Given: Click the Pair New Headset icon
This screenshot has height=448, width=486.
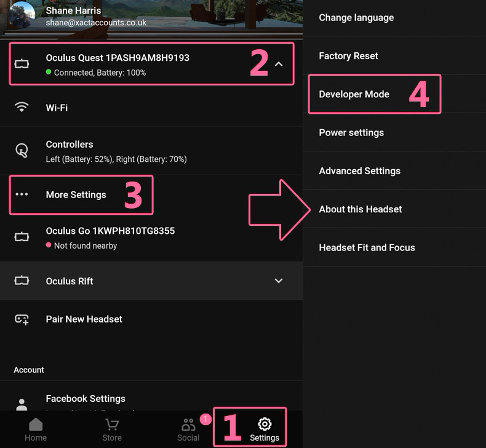Looking at the screenshot, I should click(22, 319).
